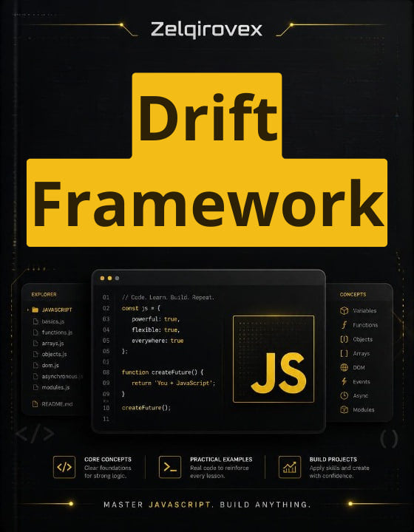Click the Objects icon in Concepts panel

pyautogui.click(x=344, y=339)
